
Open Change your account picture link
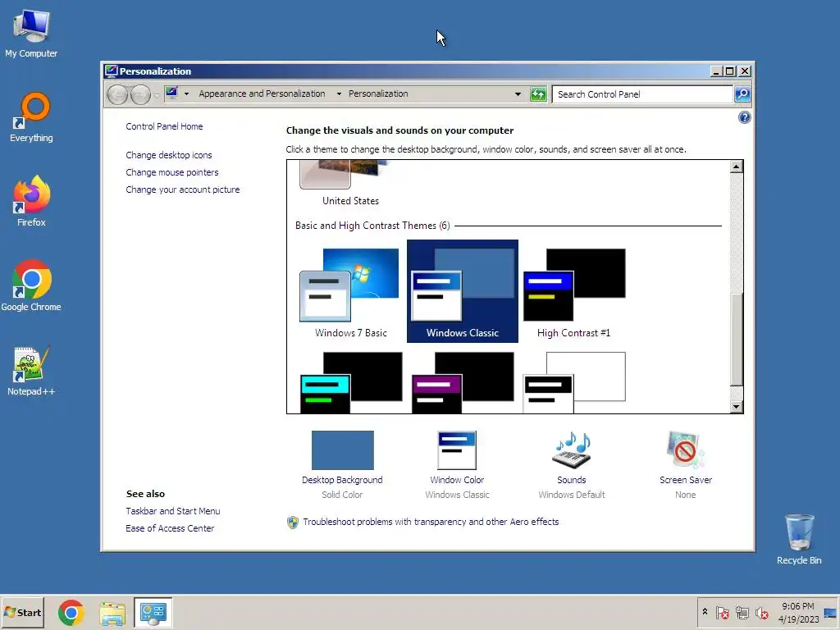coord(183,189)
